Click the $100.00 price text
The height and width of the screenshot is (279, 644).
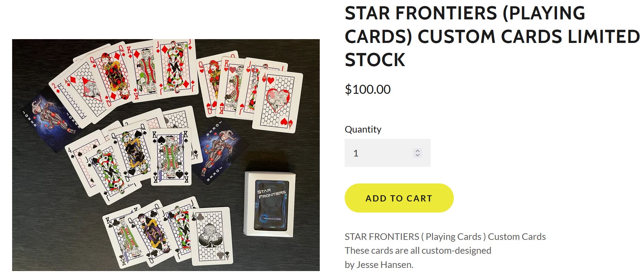point(368,89)
